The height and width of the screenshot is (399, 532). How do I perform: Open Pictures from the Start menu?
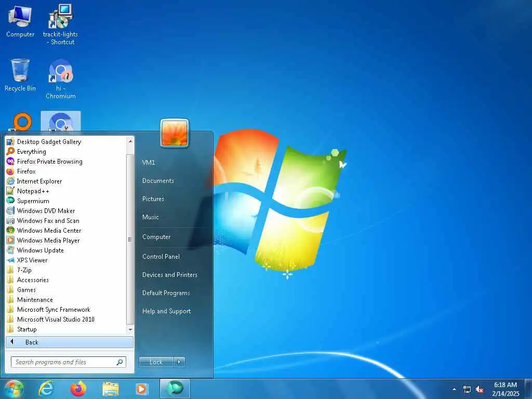153,199
